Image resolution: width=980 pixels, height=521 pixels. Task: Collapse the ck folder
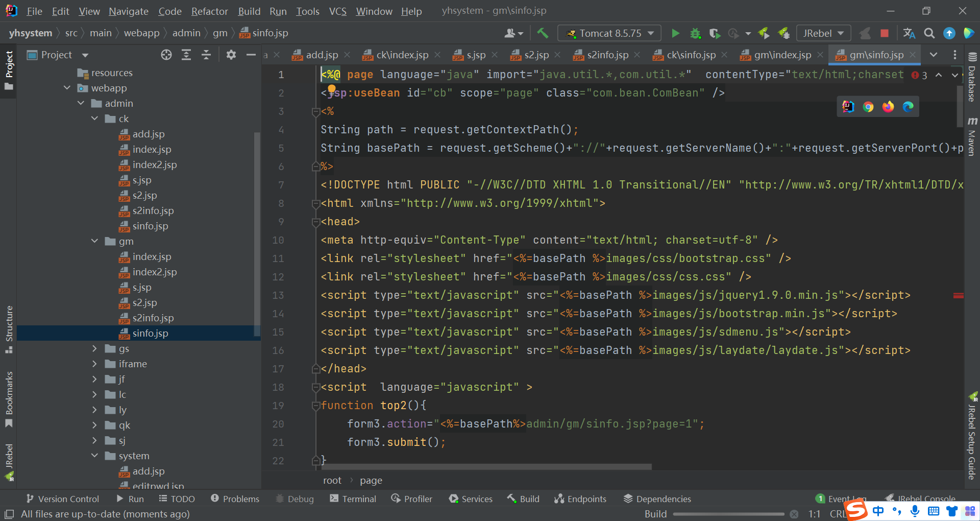click(x=94, y=119)
